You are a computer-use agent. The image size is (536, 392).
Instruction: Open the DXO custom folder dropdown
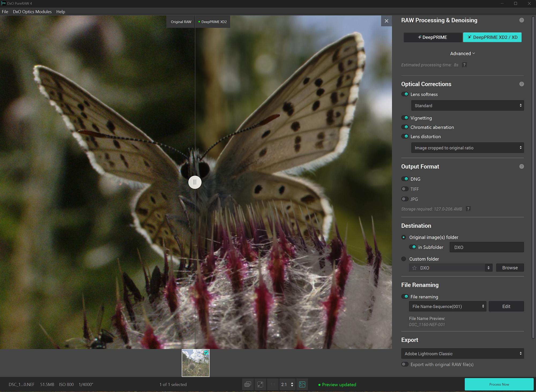pos(451,268)
